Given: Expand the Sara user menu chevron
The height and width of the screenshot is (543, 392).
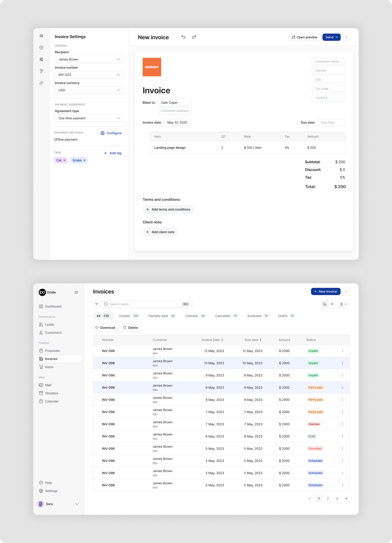Looking at the screenshot, I should point(77,504).
